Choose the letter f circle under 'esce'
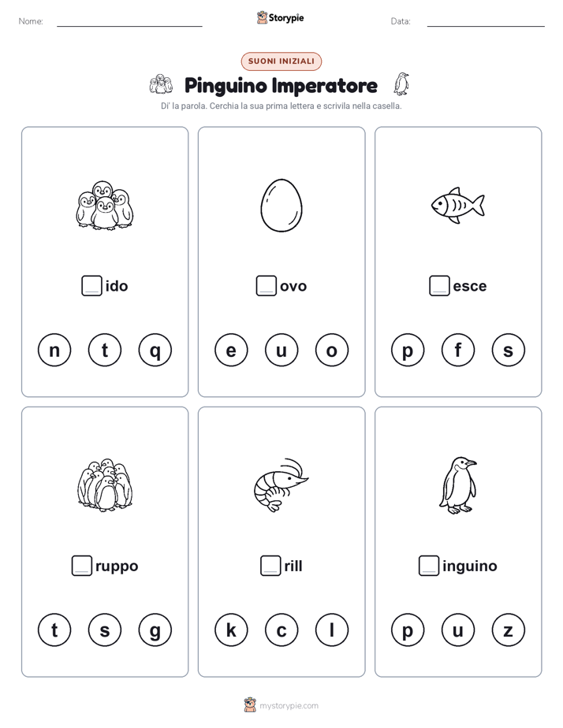Image resolution: width=563 pixels, height=728 pixels. pos(458,350)
